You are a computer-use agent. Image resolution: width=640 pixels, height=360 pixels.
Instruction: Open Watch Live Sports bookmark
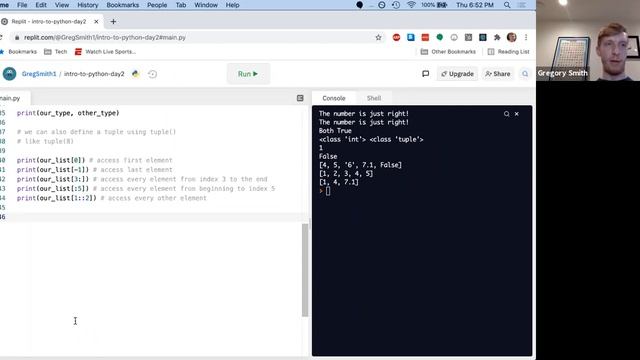[x=105, y=52]
